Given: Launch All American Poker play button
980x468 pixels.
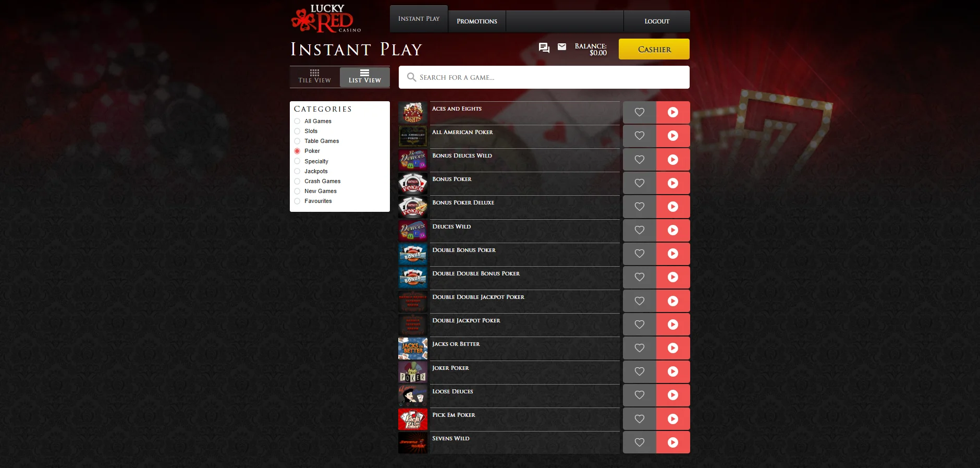Looking at the screenshot, I should (x=673, y=136).
